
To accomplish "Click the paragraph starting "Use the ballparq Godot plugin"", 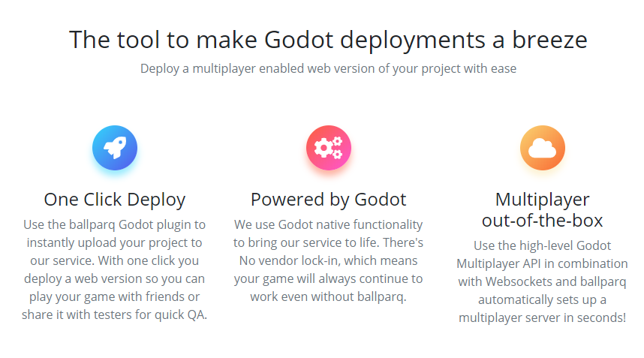I will pos(115,269).
